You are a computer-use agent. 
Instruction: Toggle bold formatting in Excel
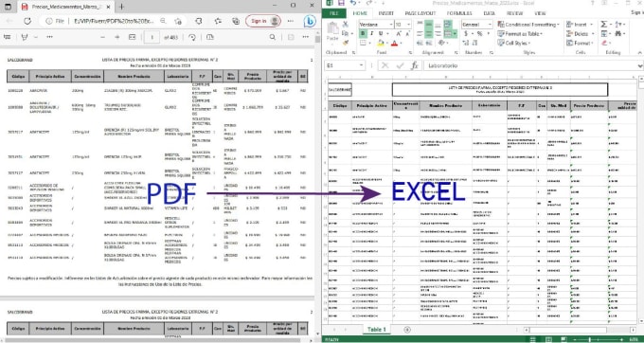tap(363, 34)
